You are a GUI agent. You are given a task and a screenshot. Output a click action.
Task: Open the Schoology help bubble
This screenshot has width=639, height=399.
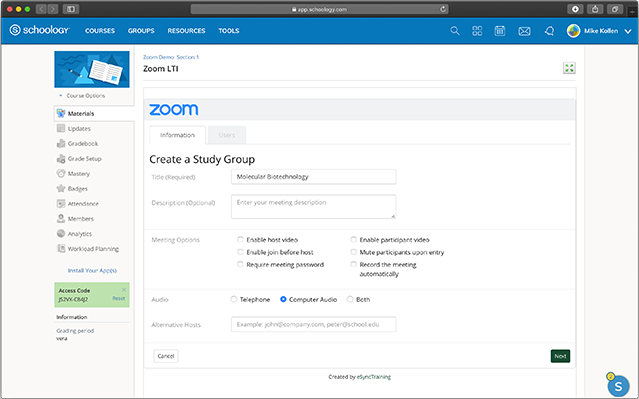coord(618,386)
